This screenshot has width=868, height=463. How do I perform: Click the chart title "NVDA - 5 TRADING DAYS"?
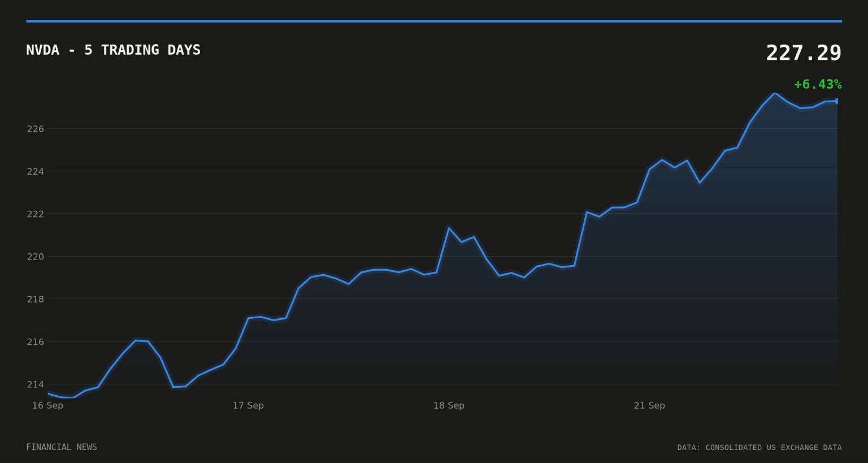113,50
